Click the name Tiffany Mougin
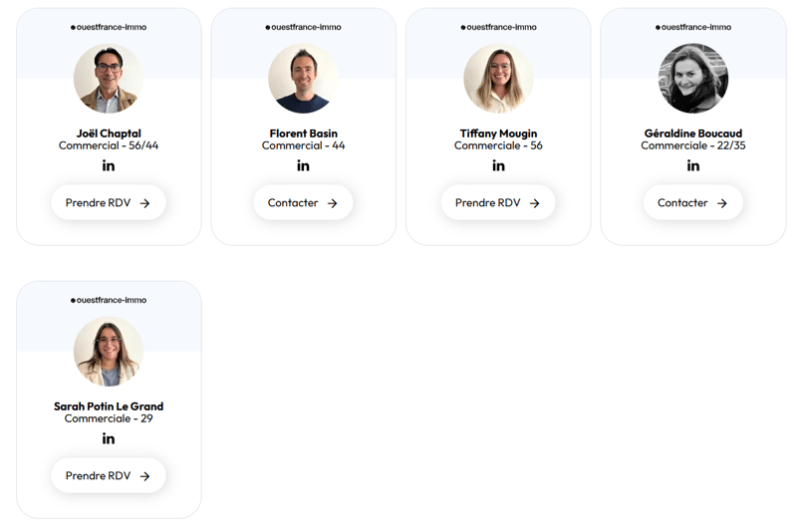 (498, 133)
